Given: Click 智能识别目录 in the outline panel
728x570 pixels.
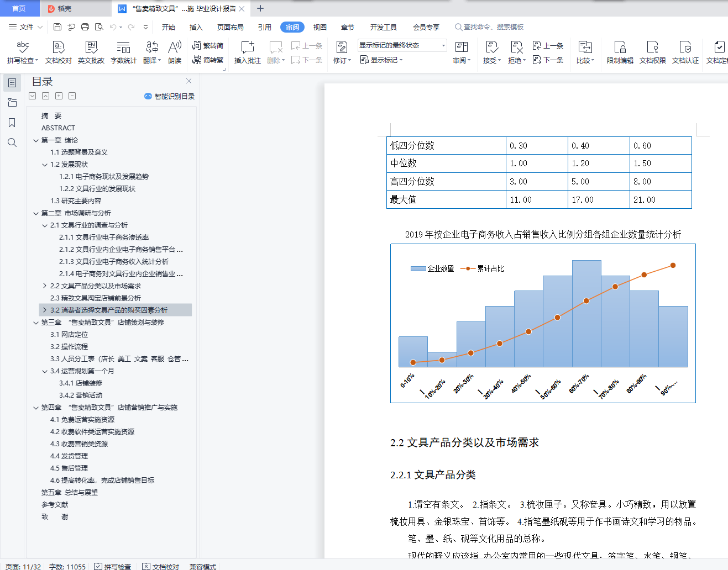Looking at the screenshot, I should point(170,96).
